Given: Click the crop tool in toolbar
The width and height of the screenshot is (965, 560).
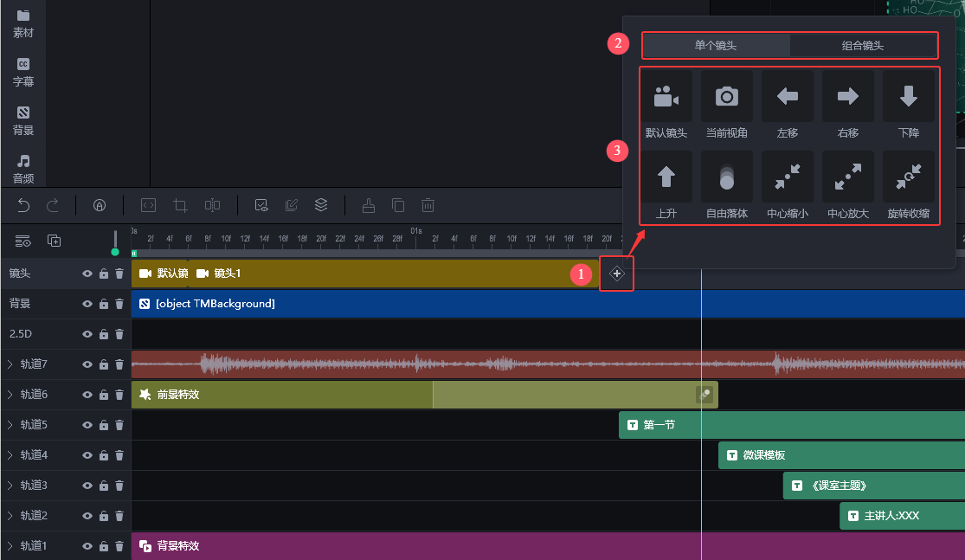Looking at the screenshot, I should coord(180,205).
